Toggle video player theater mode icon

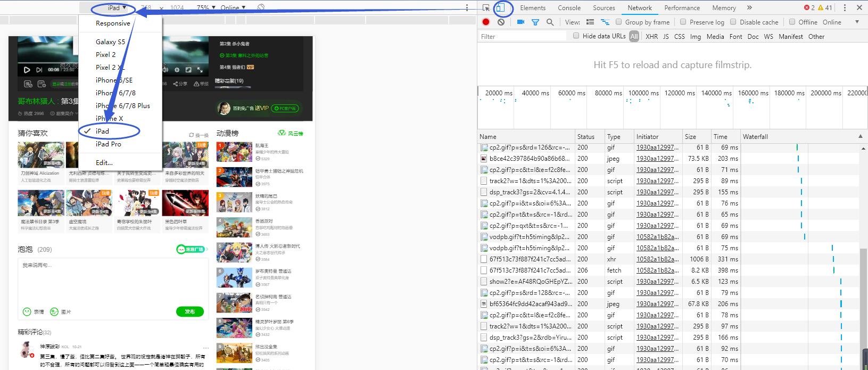[x=188, y=70]
